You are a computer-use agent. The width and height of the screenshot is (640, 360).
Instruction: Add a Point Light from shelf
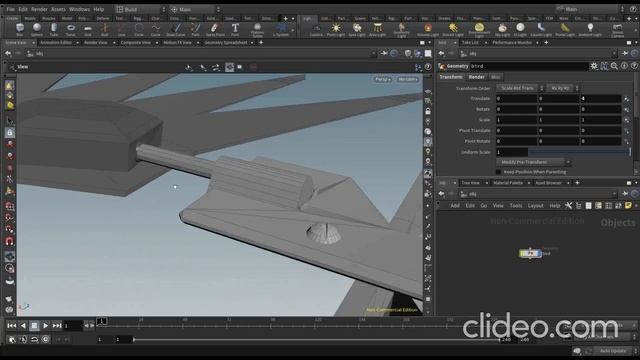point(336,29)
